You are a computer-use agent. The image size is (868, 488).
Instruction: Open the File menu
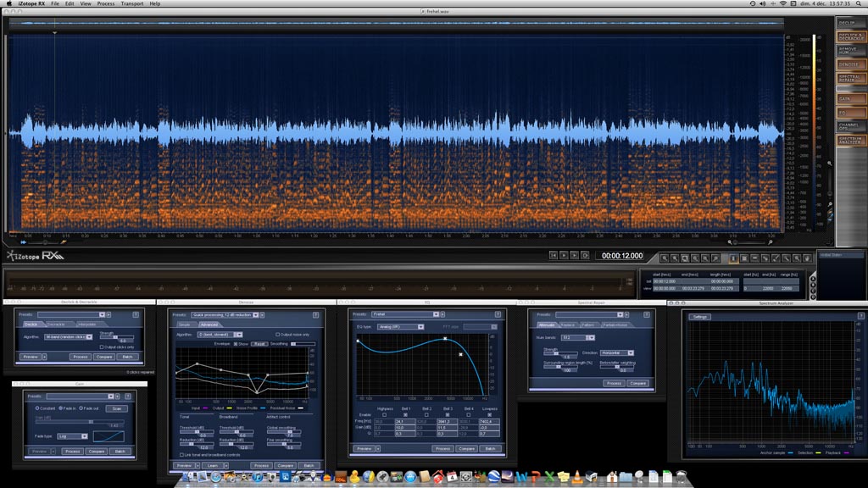click(55, 3)
